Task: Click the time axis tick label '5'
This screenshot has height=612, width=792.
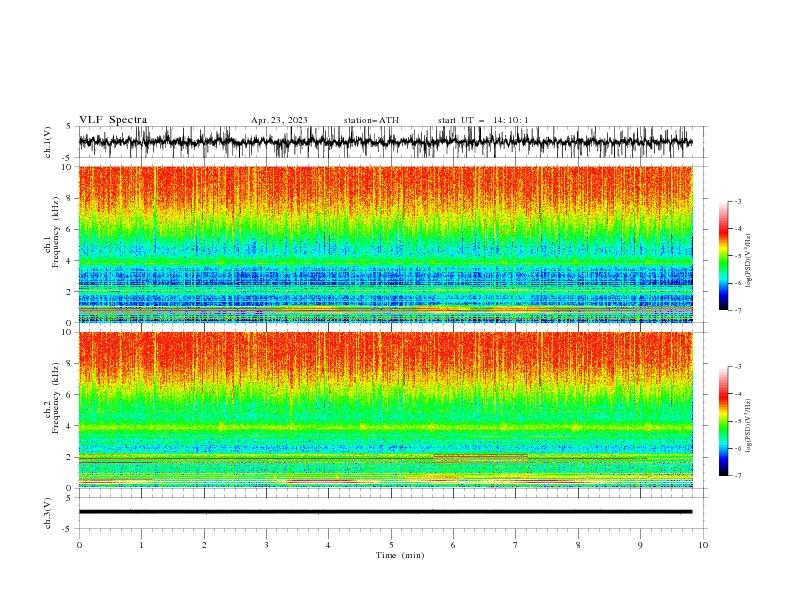Action: coord(391,545)
